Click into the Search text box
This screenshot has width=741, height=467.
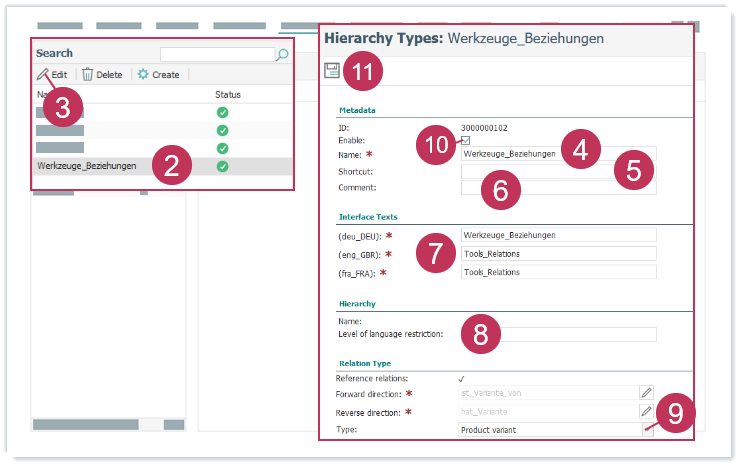pos(216,54)
